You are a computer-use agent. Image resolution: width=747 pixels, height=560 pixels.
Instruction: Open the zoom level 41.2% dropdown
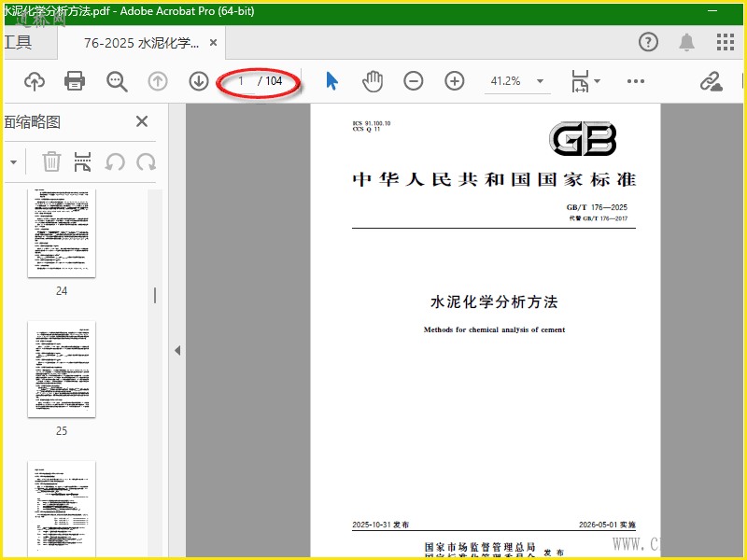(540, 81)
